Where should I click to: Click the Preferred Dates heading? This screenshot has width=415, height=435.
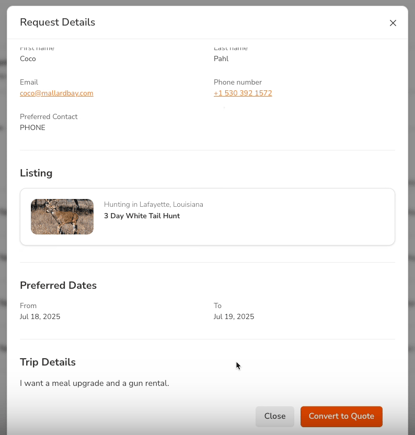click(x=58, y=286)
